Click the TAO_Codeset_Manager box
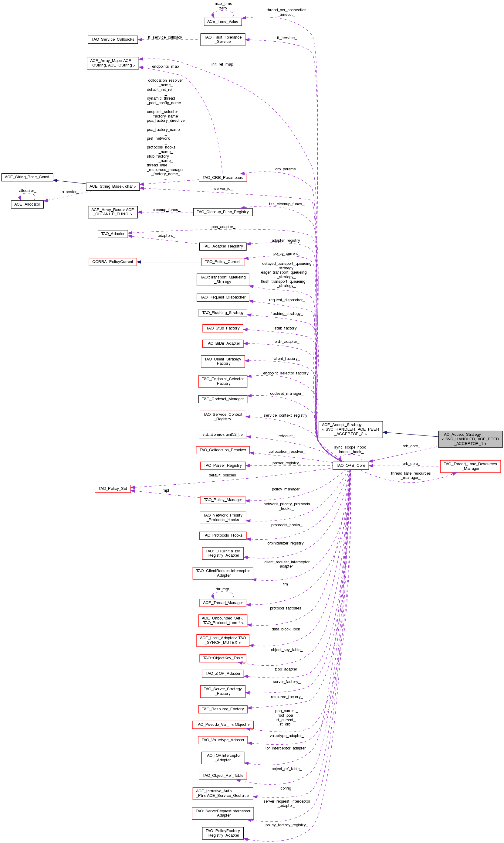Image resolution: width=504 pixels, height=843 pixels. pyautogui.click(x=222, y=399)
